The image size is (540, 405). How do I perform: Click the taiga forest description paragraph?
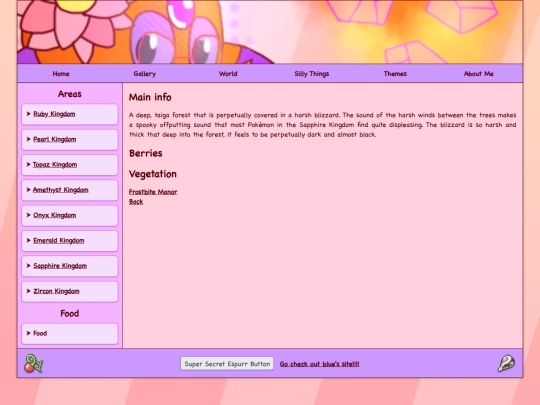pyautogui.click(x=322, y=125)
